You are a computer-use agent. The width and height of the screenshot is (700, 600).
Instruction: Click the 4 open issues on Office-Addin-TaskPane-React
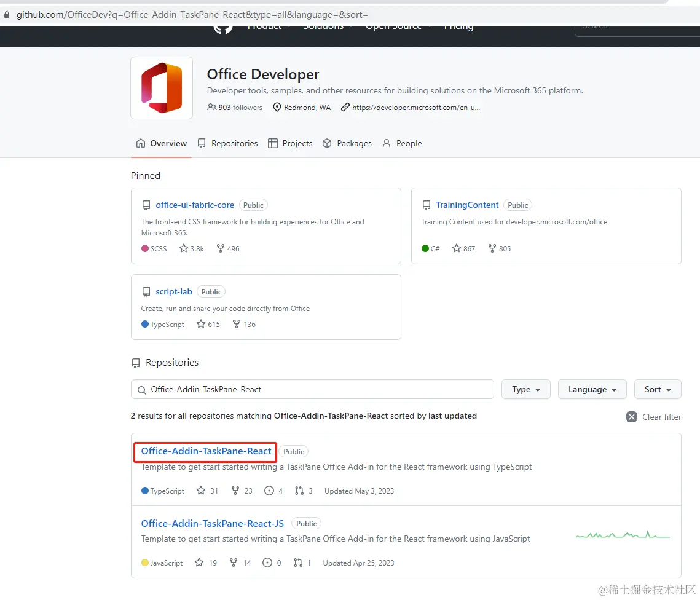tap(273, 491)
